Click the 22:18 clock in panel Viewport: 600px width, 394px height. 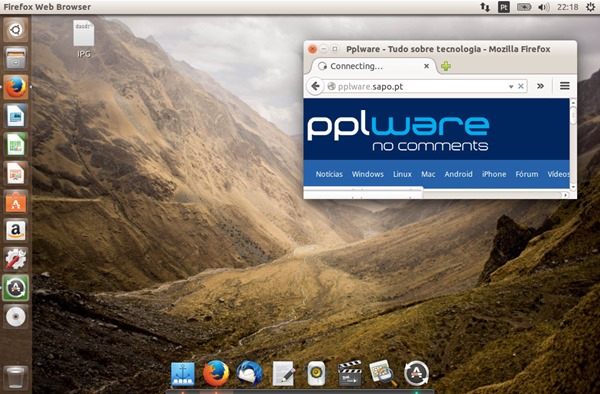(568, 7)
